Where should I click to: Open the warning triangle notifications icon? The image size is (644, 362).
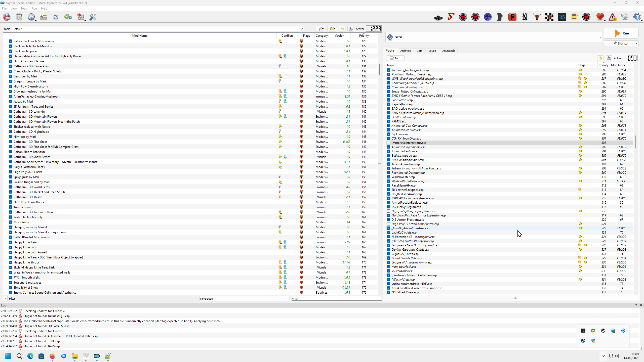(x=612, y=17)
